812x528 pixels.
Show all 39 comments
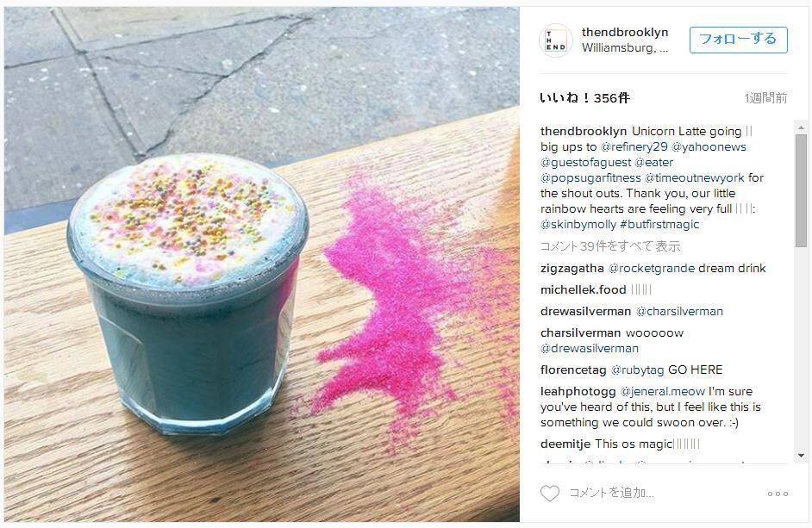pyautogui.click(x=610, y=246)
